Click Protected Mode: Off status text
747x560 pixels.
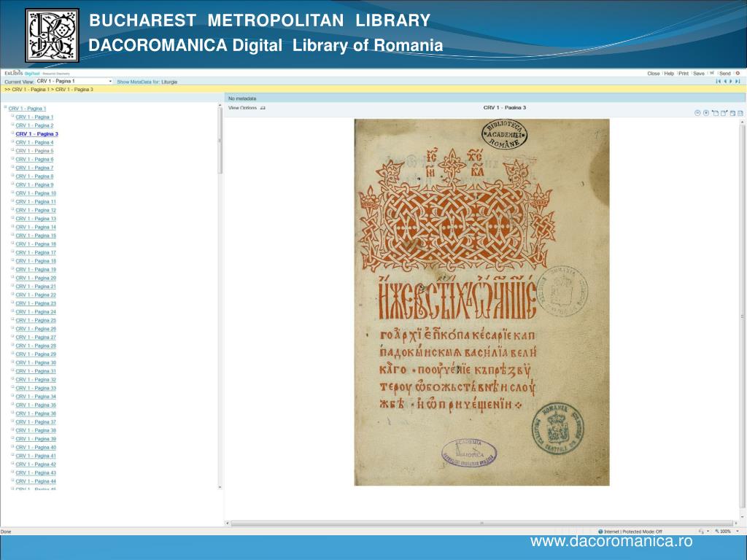click(x=642, y=532)
